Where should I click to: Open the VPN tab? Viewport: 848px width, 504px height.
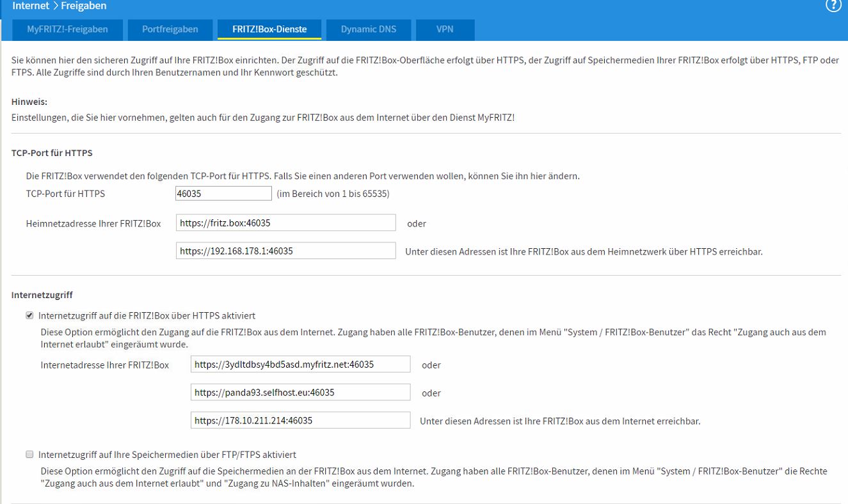445,29
